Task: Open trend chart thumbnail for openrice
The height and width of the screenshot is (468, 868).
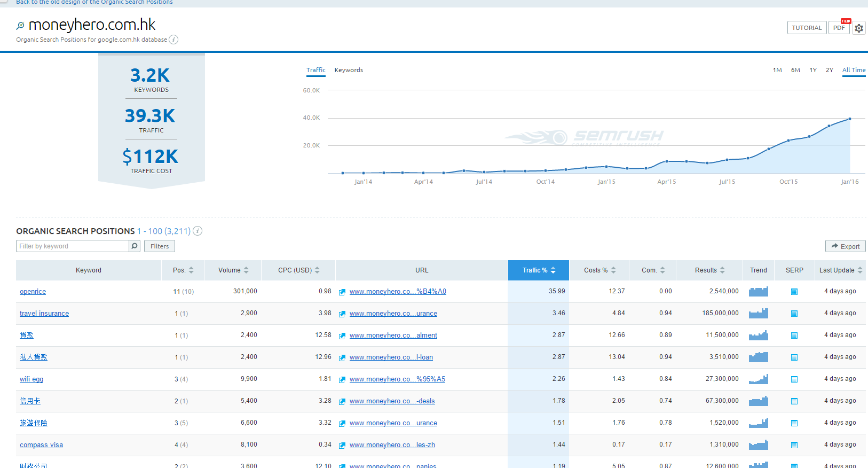Action: click(x=759, y=291)
